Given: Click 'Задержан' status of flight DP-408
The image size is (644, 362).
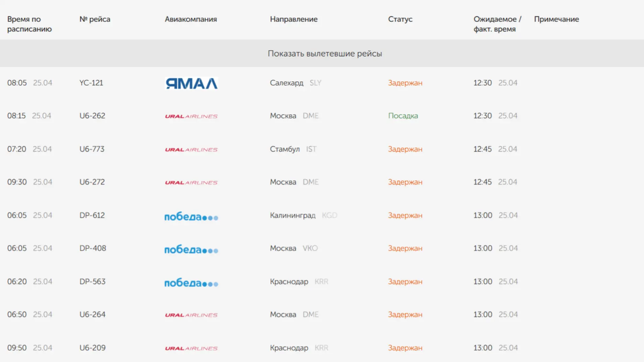Looking at the screenshot, I should click(x=405, y=248).
